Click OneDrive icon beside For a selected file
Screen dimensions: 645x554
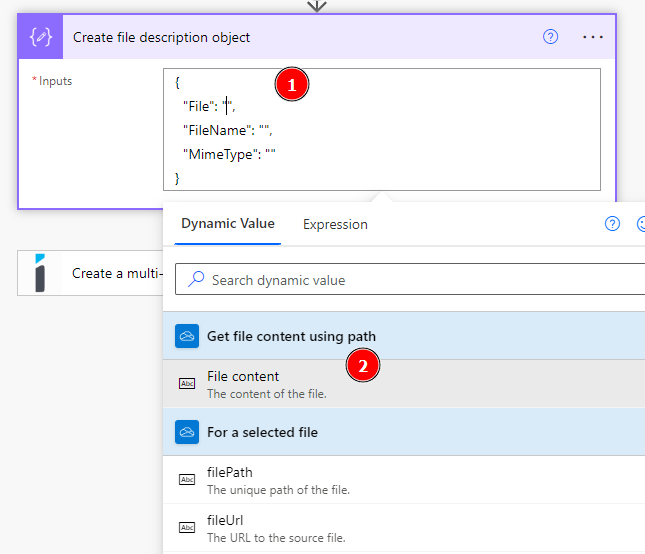(x=187, y=432)
